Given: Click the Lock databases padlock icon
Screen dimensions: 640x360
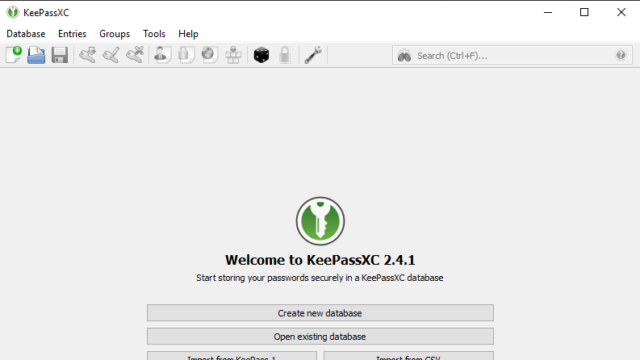Looking at the screenshot, I should click(x=285, y=55).
